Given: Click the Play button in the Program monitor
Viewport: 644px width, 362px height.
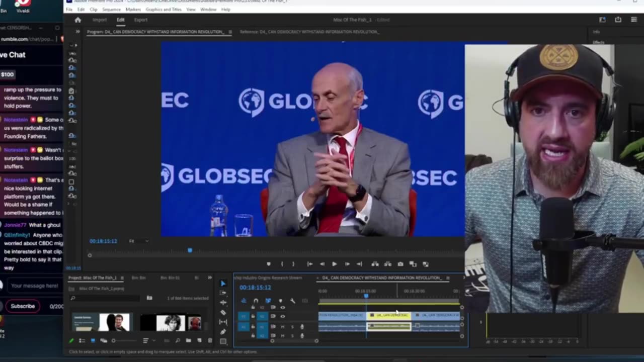Looking at the screenshot, I should point(335,264).
